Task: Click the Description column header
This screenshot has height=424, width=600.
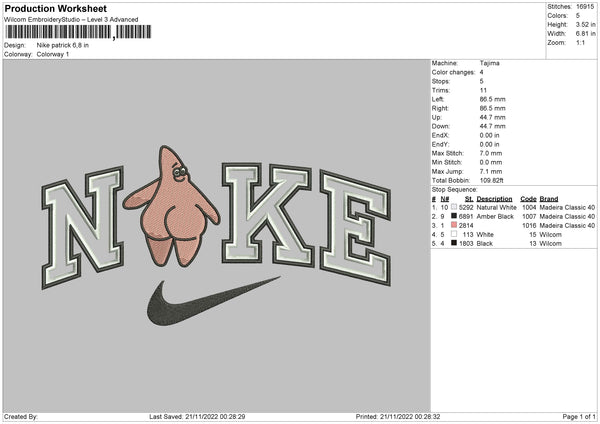Action: coord(494,199)
